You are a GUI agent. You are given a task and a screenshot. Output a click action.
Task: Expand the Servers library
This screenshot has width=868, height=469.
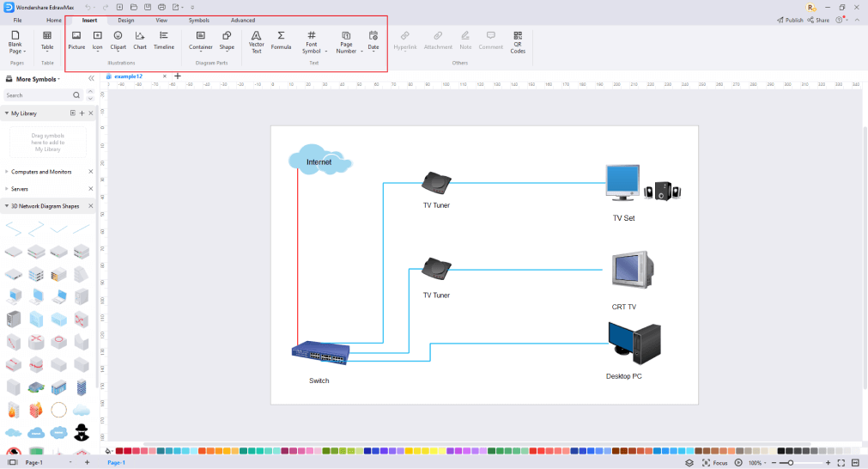click(7, 189)
